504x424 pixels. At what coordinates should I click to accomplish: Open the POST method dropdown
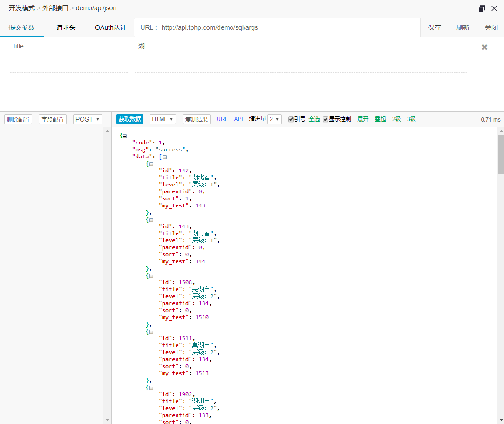(x=88, y=119)
